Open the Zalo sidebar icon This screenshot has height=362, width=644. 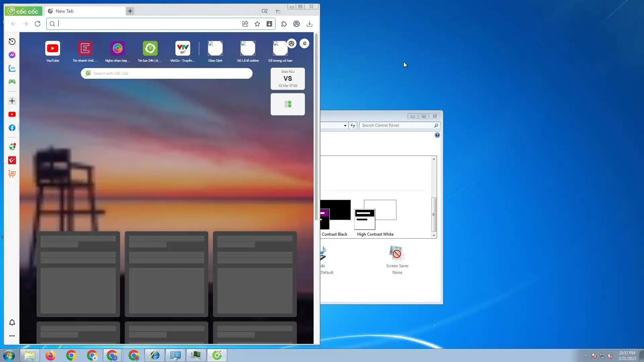point(12,68)
